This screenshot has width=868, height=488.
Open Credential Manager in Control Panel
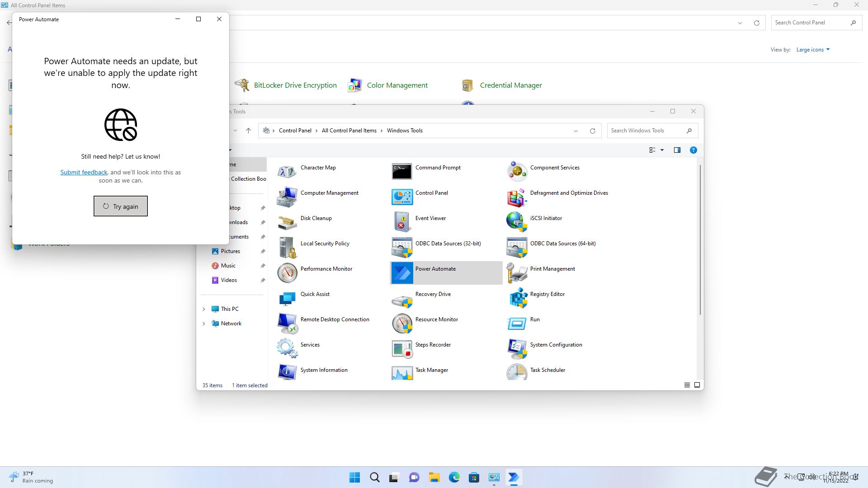point(501,85)
